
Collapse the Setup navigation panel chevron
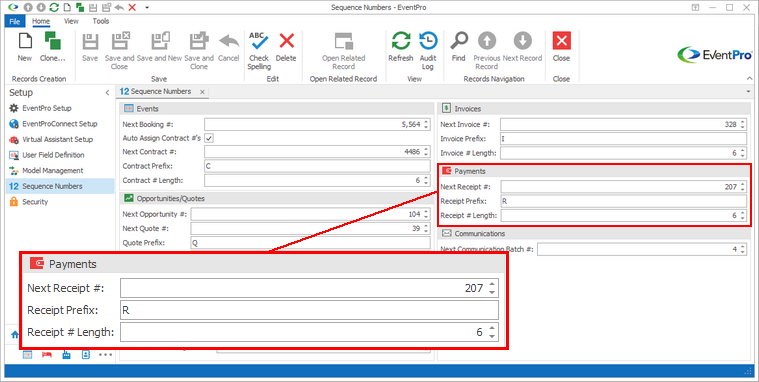[x=107, y=92]
